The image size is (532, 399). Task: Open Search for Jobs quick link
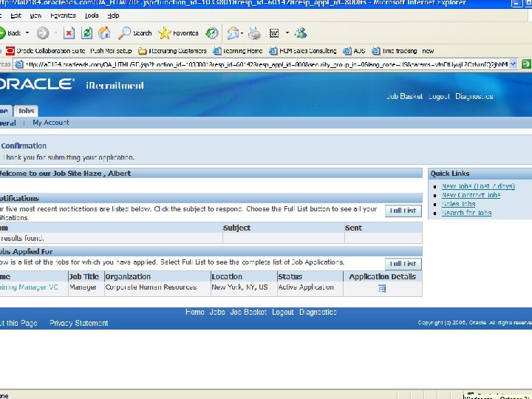466,213
